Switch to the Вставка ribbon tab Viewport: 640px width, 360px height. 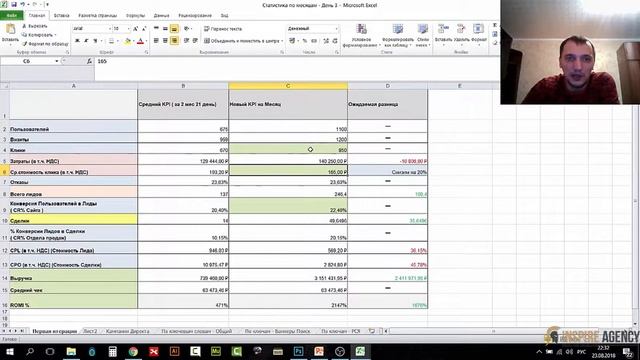click(61, 16)
